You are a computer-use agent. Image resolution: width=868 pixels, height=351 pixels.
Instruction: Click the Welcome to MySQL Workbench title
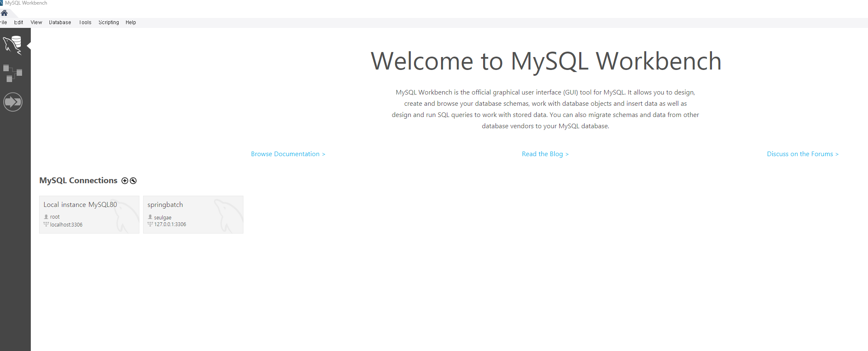tap(546, 61)
